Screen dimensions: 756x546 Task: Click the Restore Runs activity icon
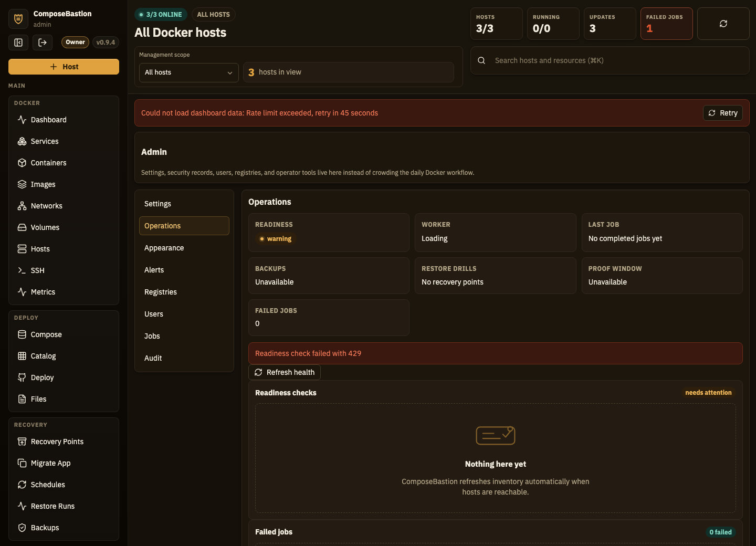click(x=22, y=506)
